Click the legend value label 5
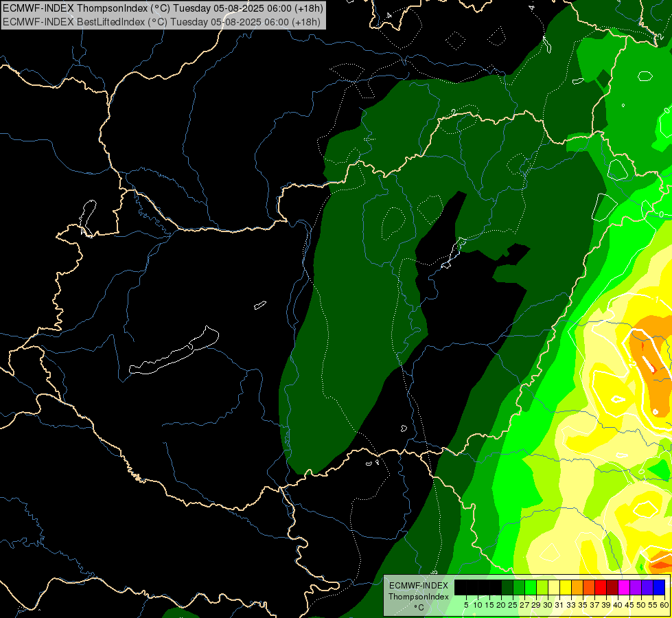 click(x=466, y=605)
